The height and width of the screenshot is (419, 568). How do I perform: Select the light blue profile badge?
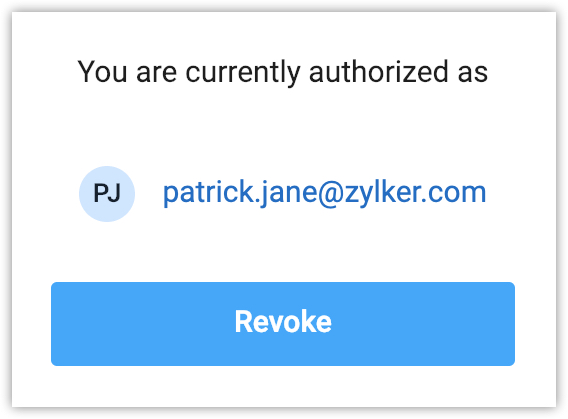pos(107,194)
